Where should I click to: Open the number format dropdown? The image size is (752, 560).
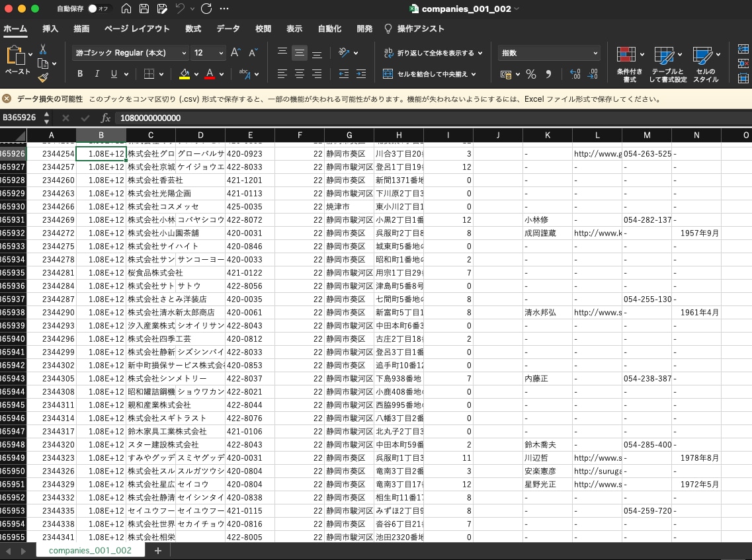tap(595, 53)
